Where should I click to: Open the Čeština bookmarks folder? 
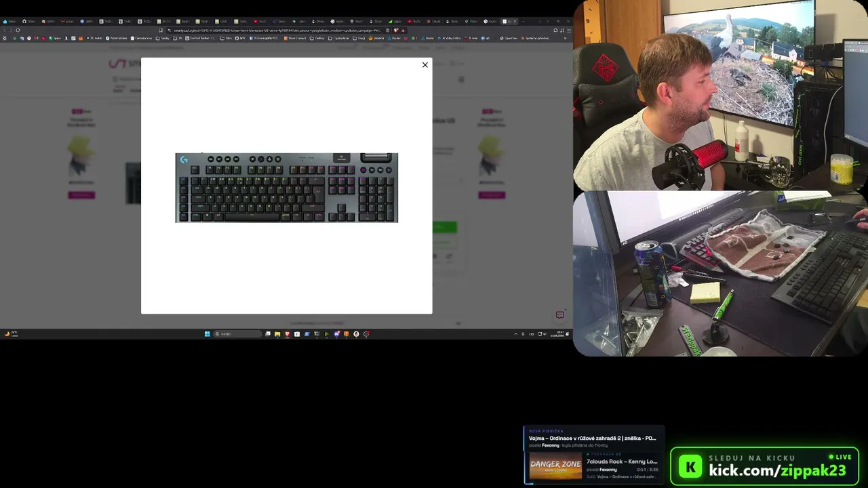317,38
